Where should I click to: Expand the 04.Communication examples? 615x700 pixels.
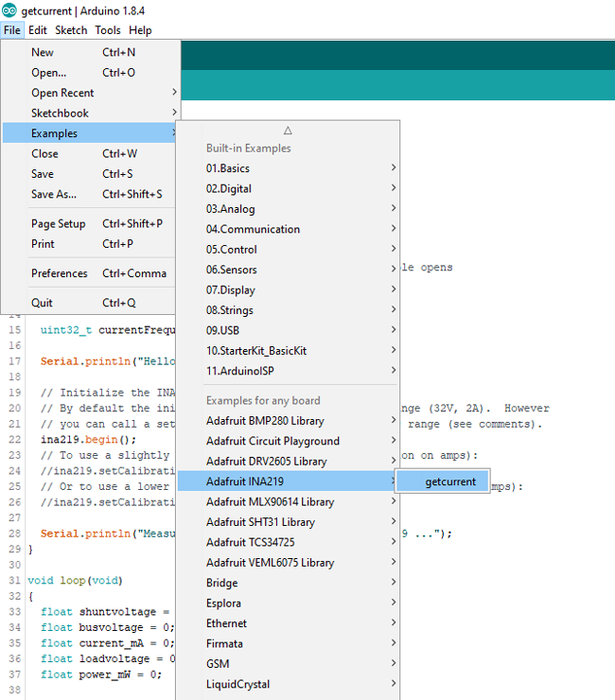[x=288, y=229]
